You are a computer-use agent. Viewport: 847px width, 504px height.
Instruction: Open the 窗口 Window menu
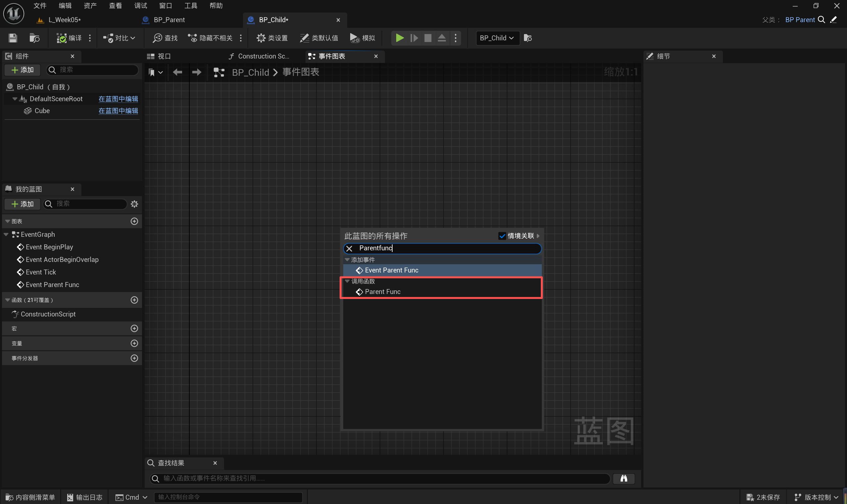[x=165, y=6]
